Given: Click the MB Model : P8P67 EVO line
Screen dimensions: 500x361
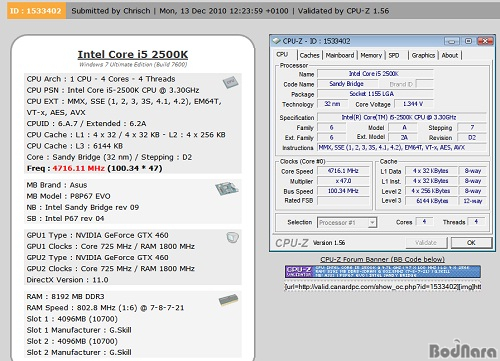Looking at the screenshot, I should (x=69, y=196).
